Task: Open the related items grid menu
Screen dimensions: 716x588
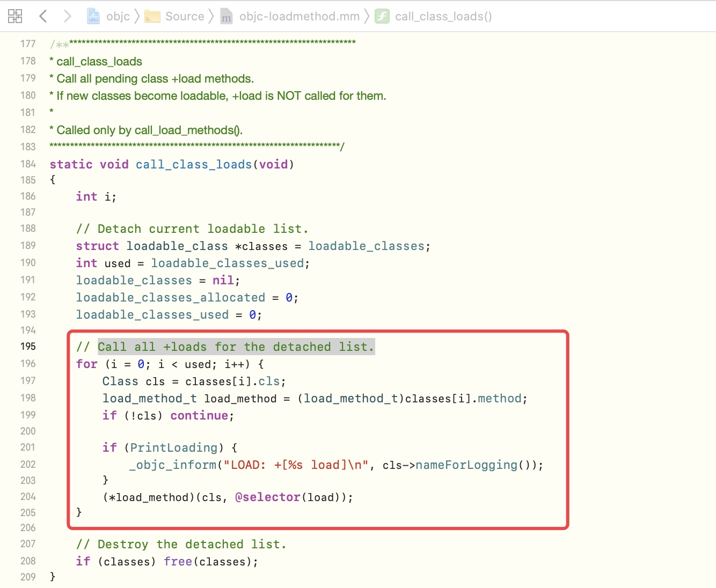Action: [15, 16]
